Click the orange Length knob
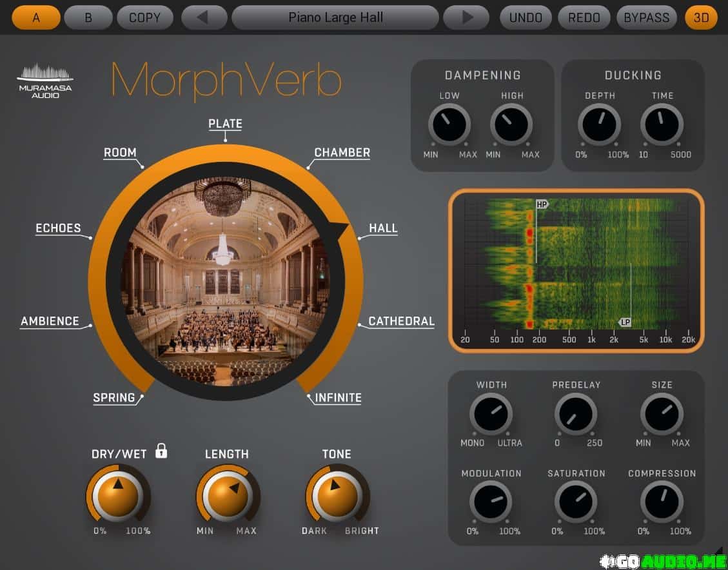This screenshot has width=728, height=570. pos(227,496)
